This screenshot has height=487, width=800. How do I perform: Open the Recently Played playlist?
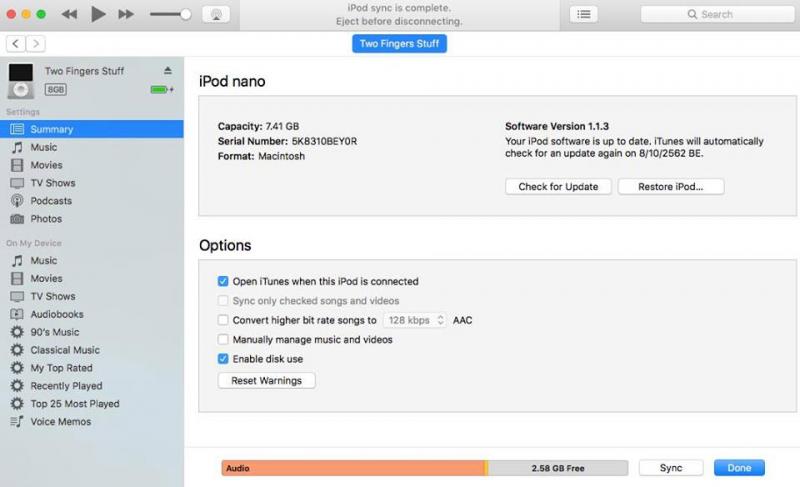[92, 386]
